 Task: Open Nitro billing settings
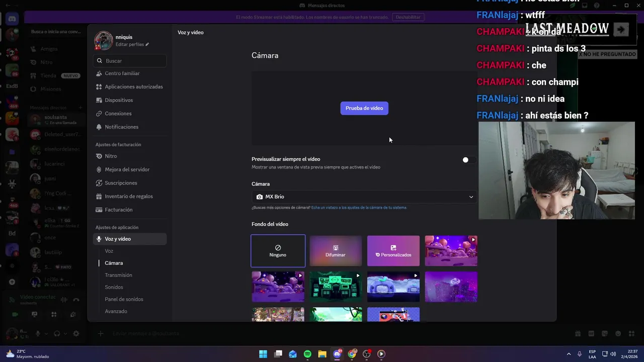tap(130, 156)
